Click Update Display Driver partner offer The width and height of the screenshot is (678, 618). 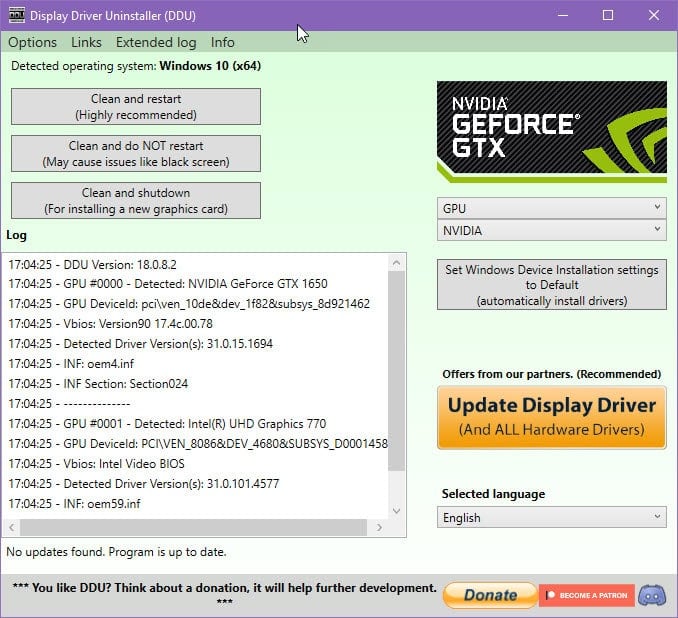[x=552, y=418]
